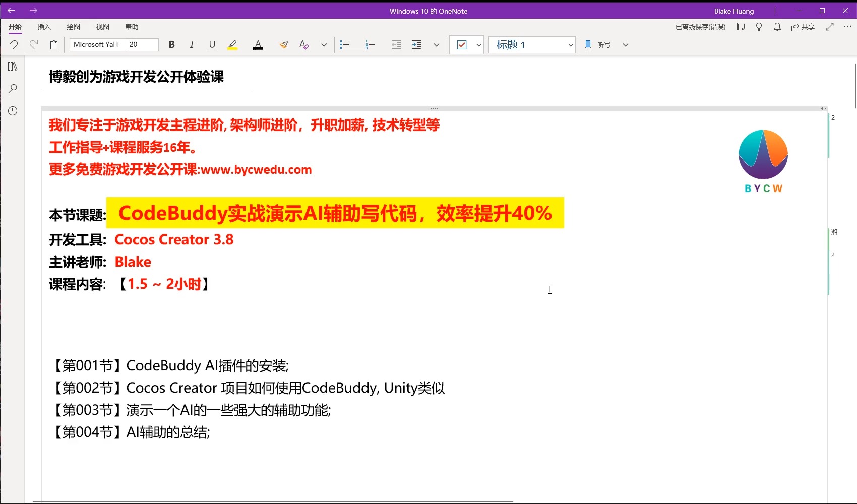Image resolution: width=857 pixels, height=504 pixels.
Task: Click the horizontal scrollbar at bottom
Action: pyautogui.click(x=273, y=502)
